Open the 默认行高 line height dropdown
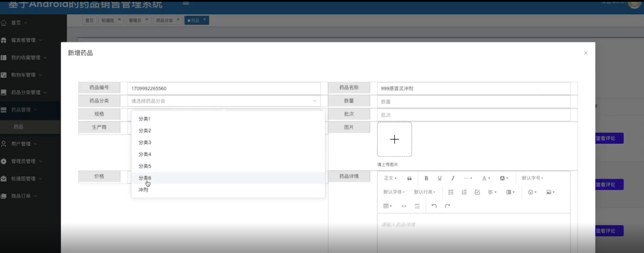Viewport: 644px width, 253px height. tap(425, 192)
